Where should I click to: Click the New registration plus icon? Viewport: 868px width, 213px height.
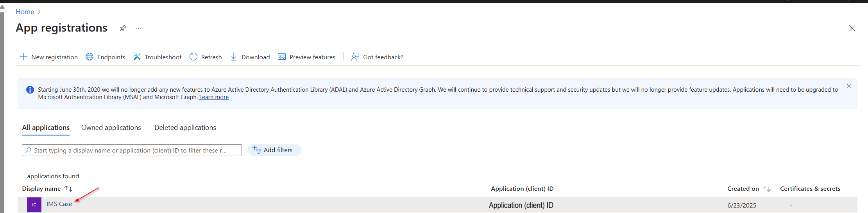pyautogui.click(x=23, y=57)
